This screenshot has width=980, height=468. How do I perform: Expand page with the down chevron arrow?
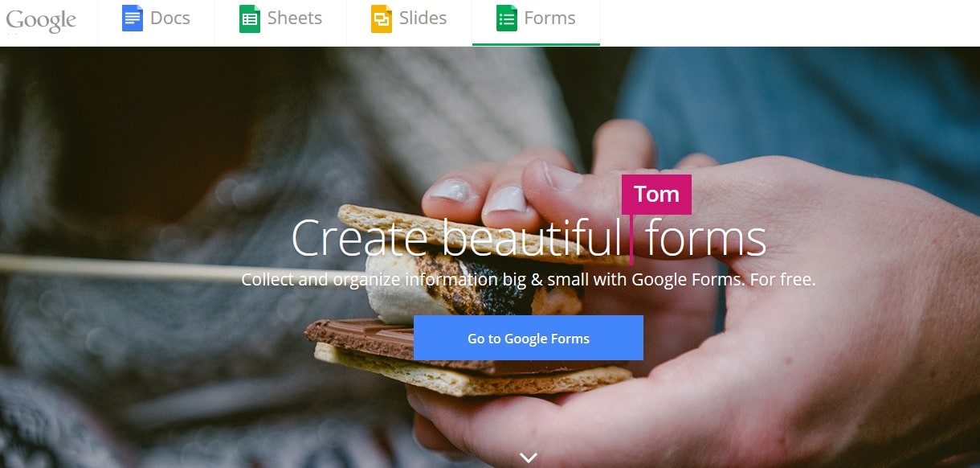click(528, 458)
